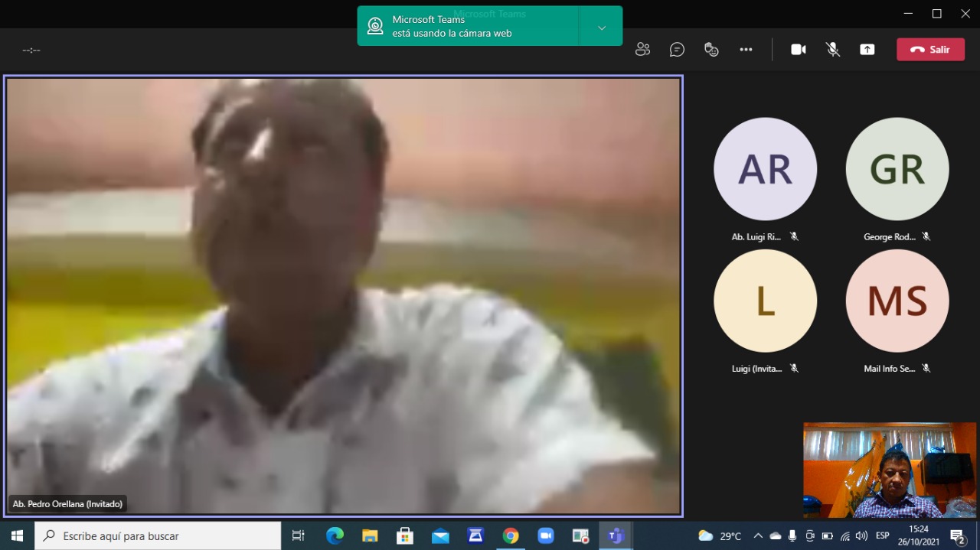
Task: Expand the webcam notification chevron
Action: pos(601,27)
